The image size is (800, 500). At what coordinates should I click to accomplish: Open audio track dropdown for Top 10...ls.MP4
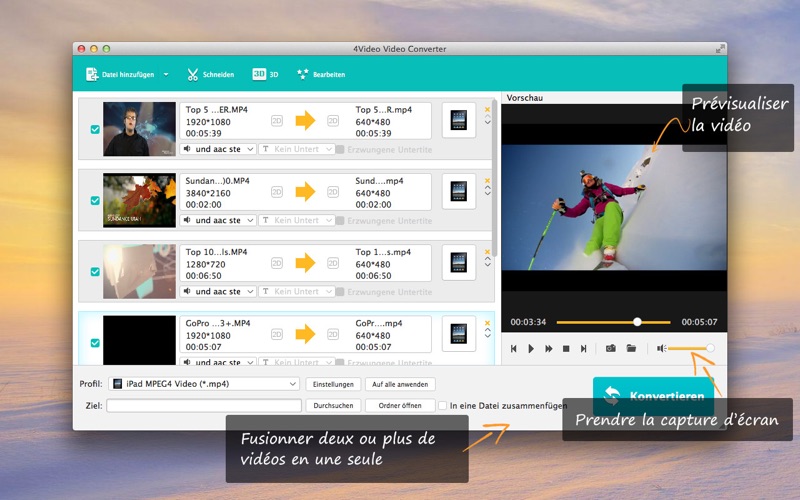pos(218,291)
